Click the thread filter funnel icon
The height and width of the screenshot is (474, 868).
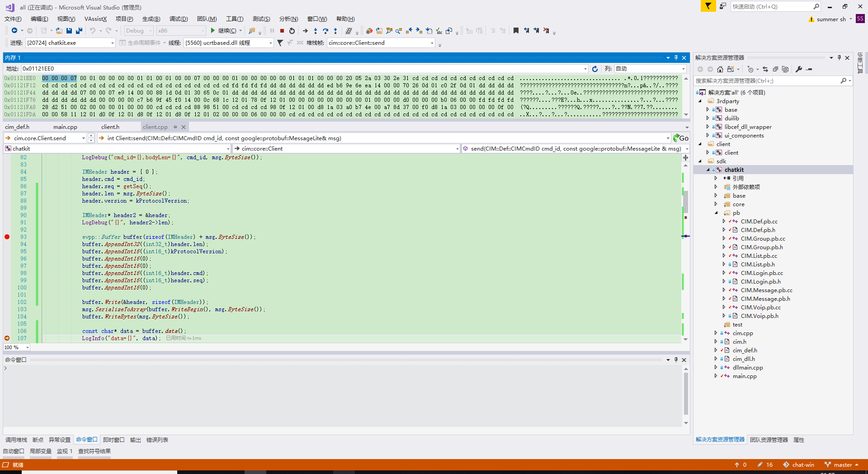click(280, 43)
